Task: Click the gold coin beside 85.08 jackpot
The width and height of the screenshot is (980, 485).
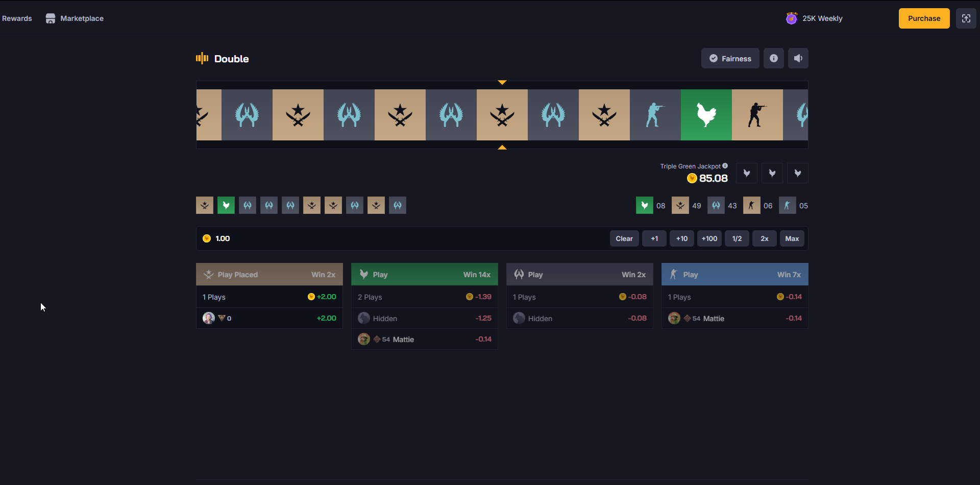Action: click(x=692, y=178)
